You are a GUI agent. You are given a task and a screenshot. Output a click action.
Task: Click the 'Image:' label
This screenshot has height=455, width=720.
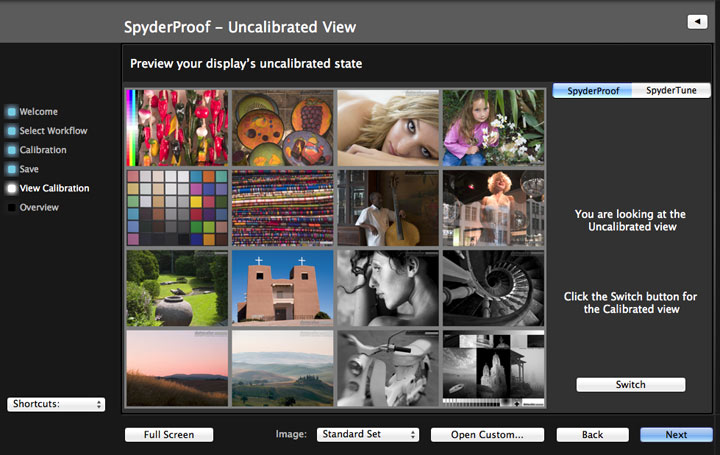[291, 434]
